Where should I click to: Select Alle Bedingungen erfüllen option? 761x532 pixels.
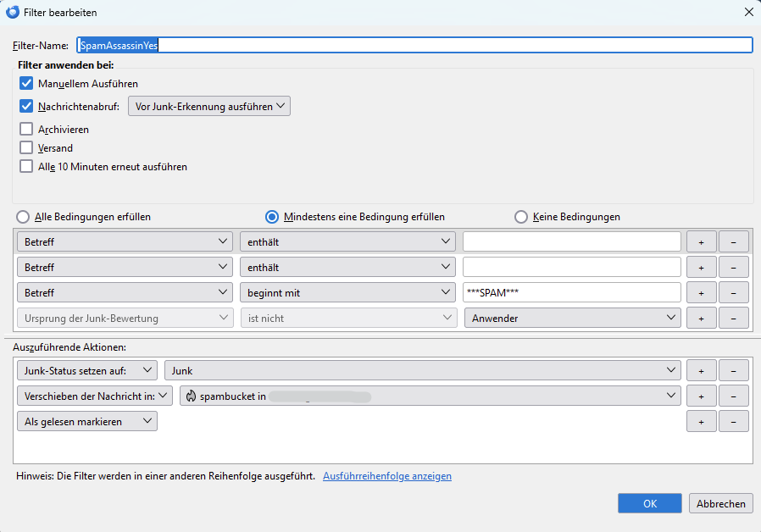coord(23,217)
